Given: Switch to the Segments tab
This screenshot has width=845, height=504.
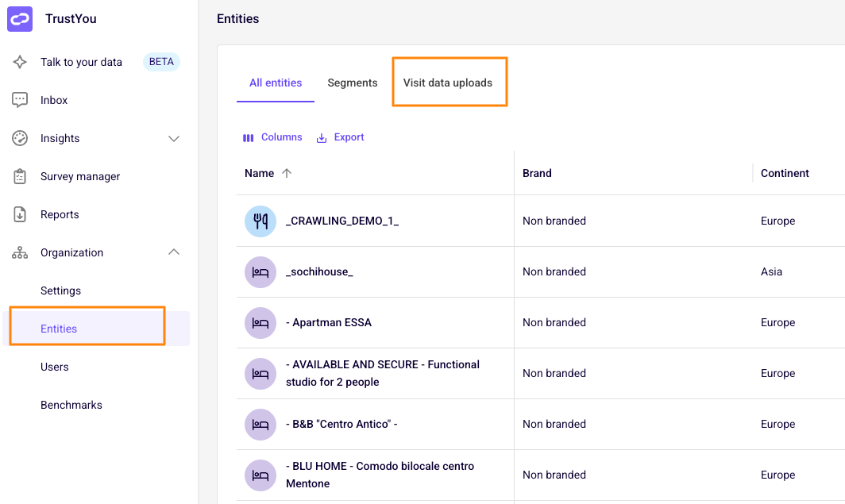Looking at the screenshot, I should (353, 83).
